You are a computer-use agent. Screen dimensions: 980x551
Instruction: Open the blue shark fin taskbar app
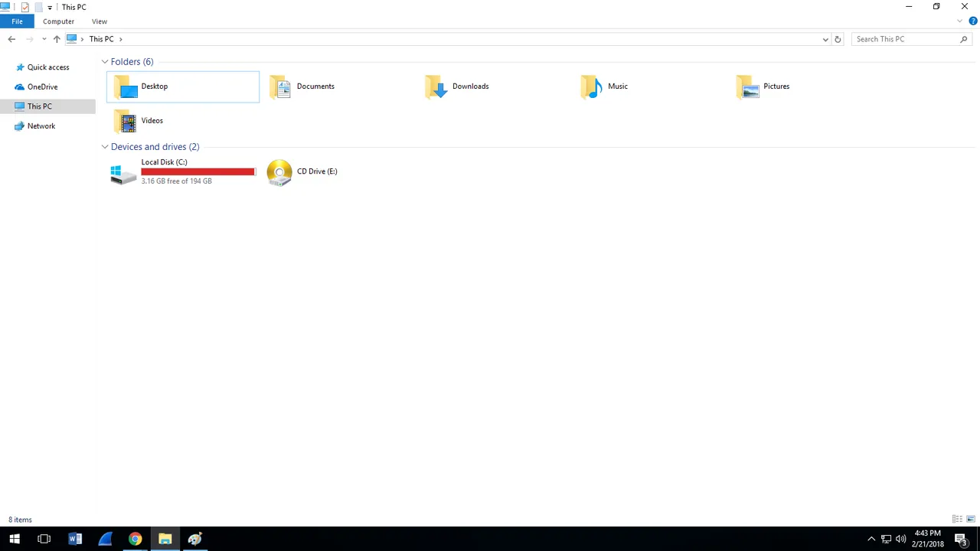click(x=105, y=539)
